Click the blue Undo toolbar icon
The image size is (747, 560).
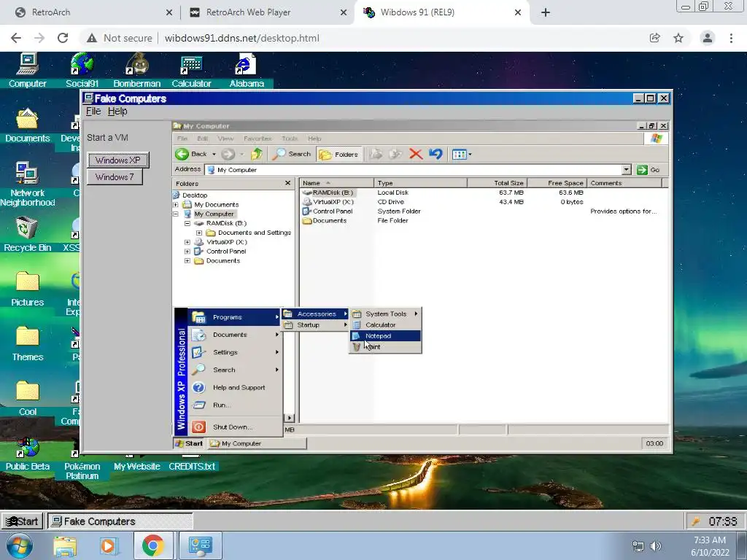[x=436, y=154]
